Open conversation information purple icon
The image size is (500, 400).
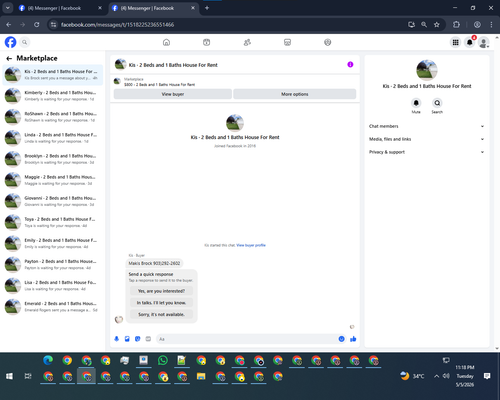click(350, 64)
